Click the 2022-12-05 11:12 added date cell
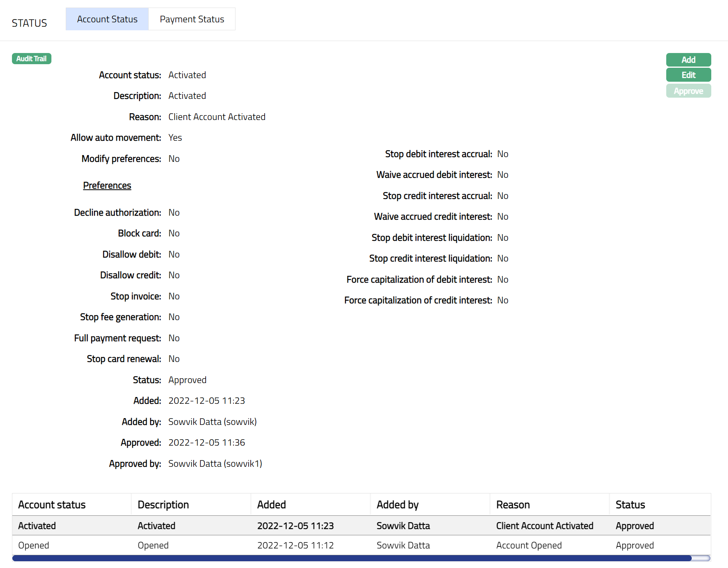 pos(295,545)
